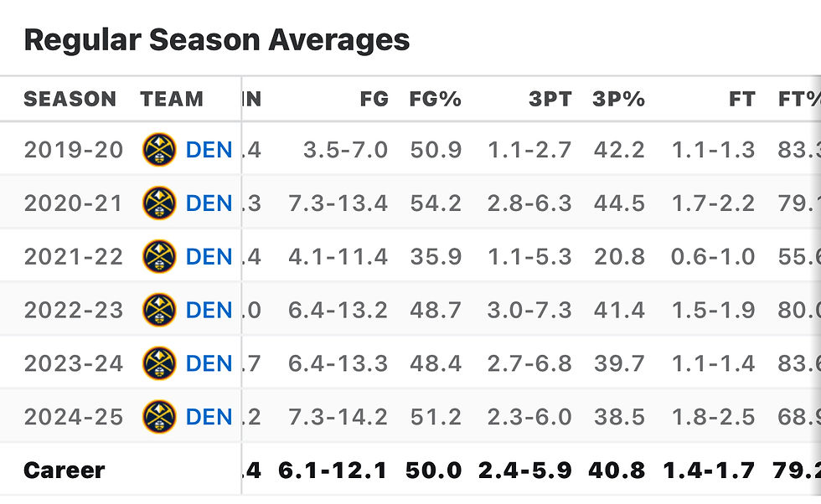The height and width of the screenshot is (504, 821).
Task: Click the Nuggets logo in the 2021-22 row
Action: (159, 257)
